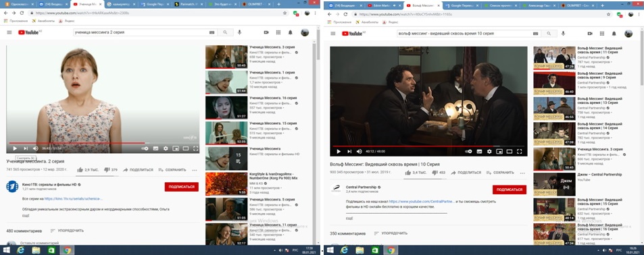
Task: Mute the right window's video player volume
Action: 360,151
